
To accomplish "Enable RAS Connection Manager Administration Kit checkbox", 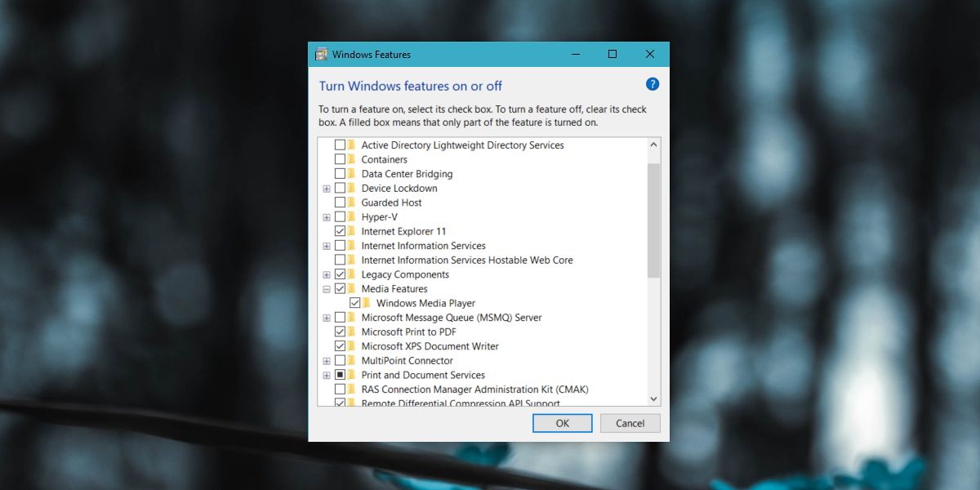I will (x=340, y=390).
